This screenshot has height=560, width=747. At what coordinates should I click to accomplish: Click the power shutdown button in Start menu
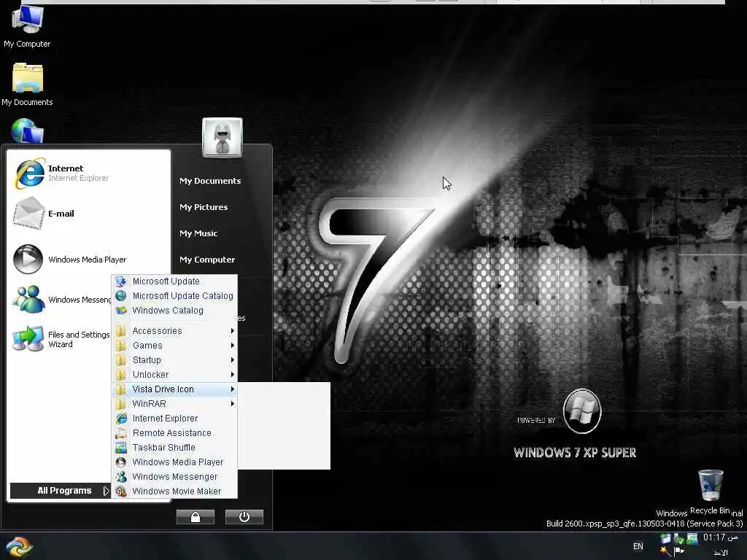click(244, 517)
